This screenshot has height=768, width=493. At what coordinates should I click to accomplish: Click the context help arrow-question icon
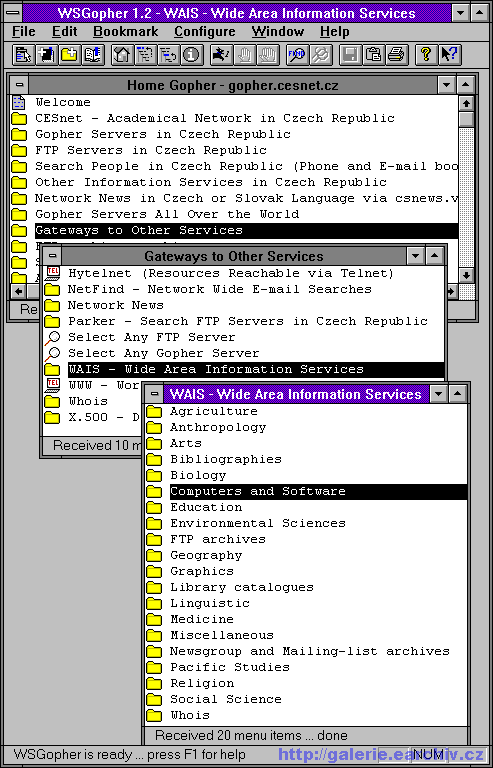pos(449,54)
